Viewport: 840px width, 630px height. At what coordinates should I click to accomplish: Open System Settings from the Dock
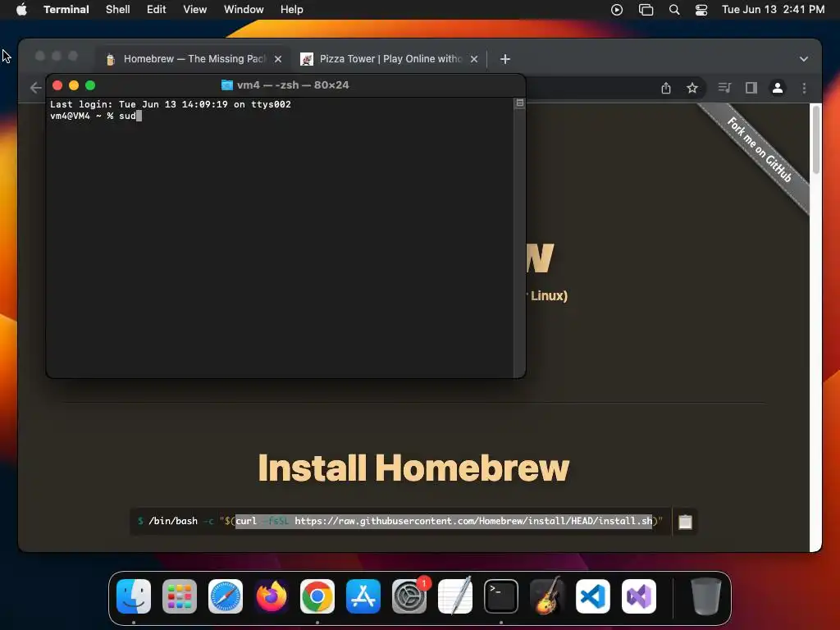tap(409, 596)
